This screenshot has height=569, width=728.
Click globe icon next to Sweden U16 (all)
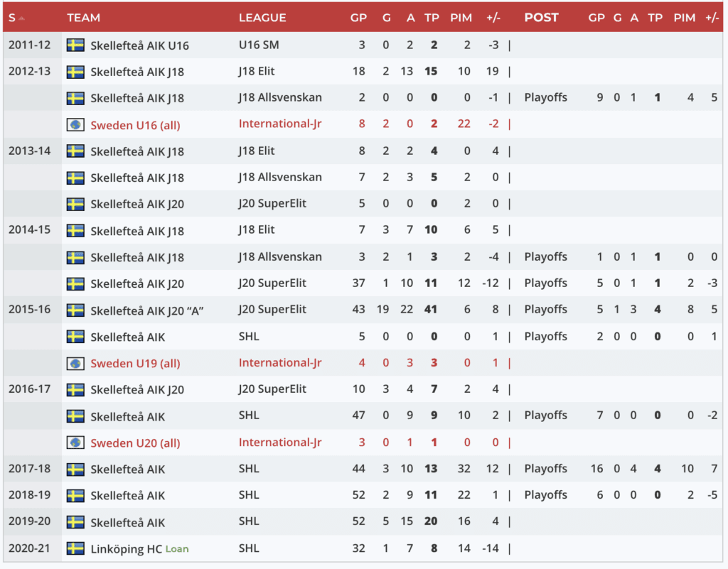[x=75, y=125]
